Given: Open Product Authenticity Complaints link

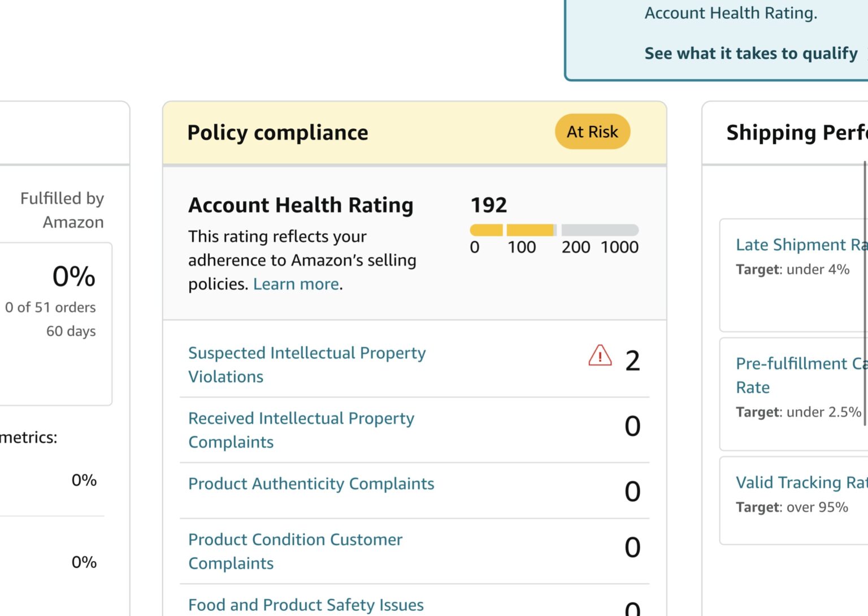Looking at the screenshot, I should (311, 484).
